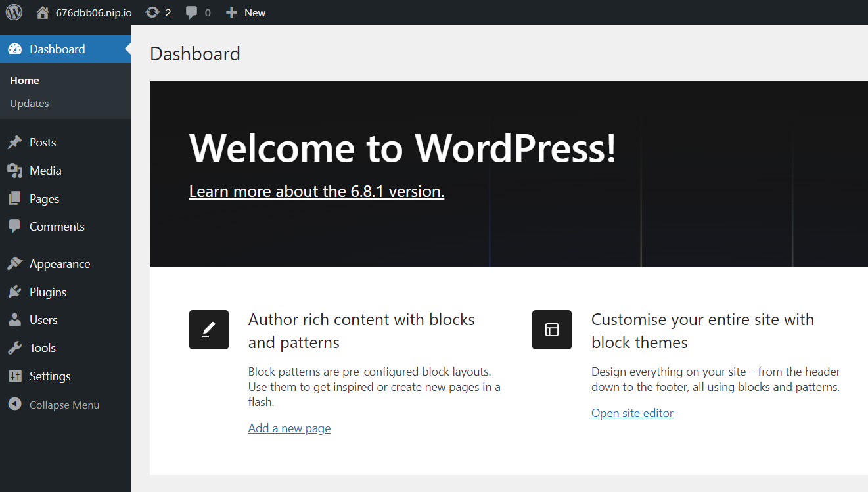
Task: Click the layout icon for block themes
Action: (x=552, y=330)
